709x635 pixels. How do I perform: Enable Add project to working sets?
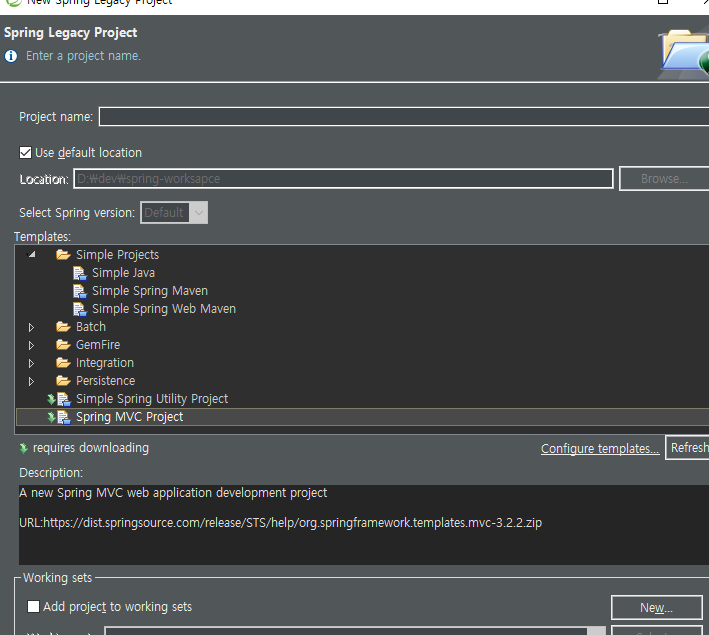(x=33, y=607)
